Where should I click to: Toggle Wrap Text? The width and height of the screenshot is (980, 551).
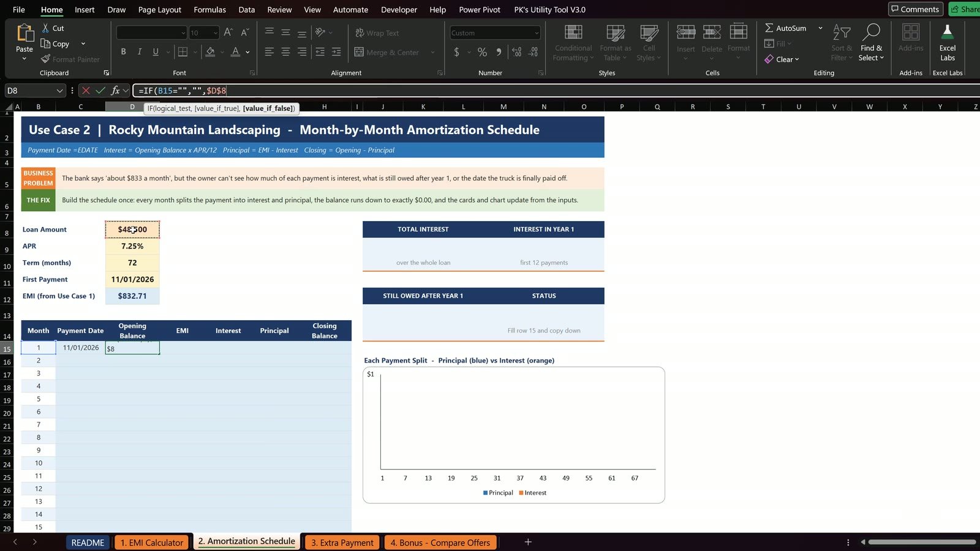(x=377, y=33)
